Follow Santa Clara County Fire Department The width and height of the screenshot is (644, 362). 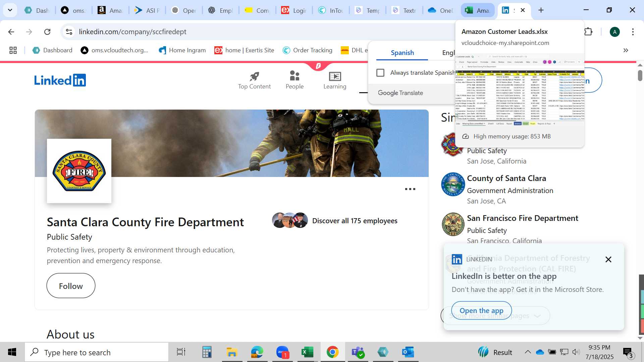click(x=71, y=286)
